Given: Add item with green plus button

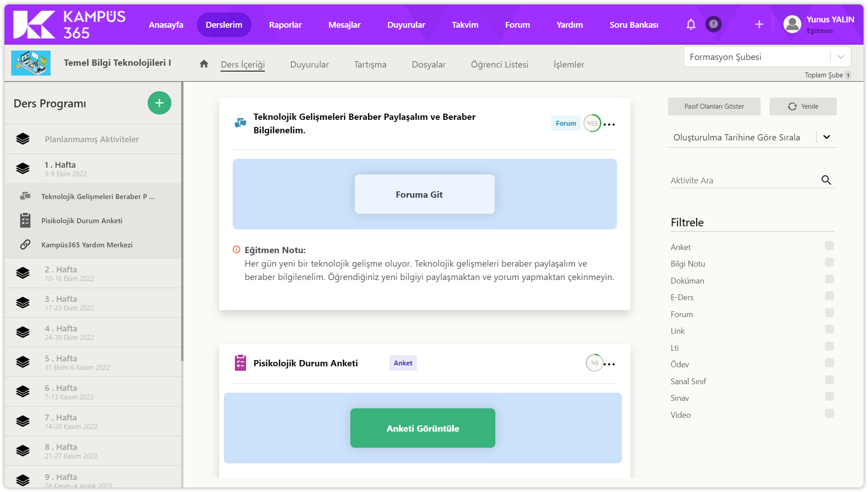Looking at the screenshot, I should click(159, 103).
